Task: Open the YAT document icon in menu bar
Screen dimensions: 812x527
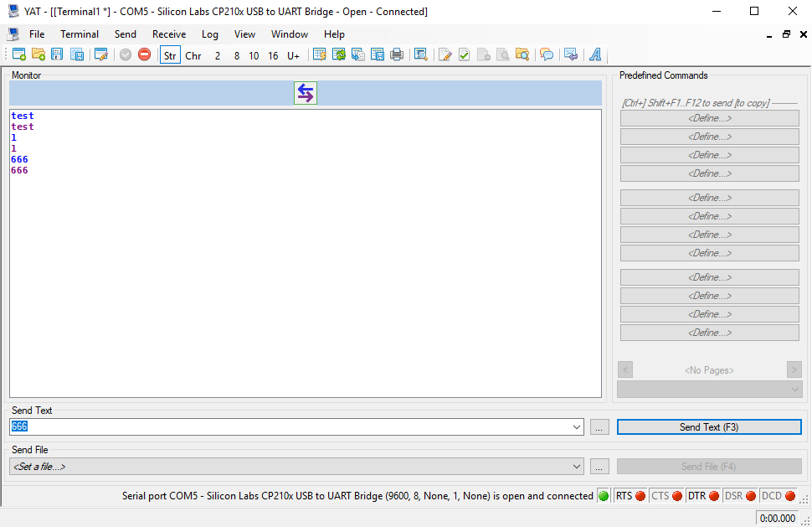Action: pyautogui.click(x=13, y=34)
